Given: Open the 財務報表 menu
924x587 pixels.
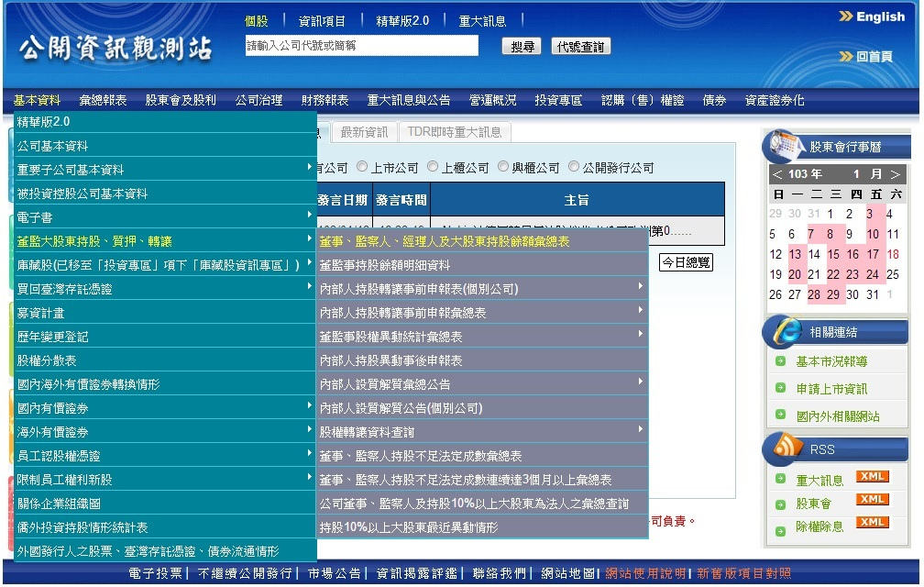Looking at the screenshot, I should [x=324, y=100].
